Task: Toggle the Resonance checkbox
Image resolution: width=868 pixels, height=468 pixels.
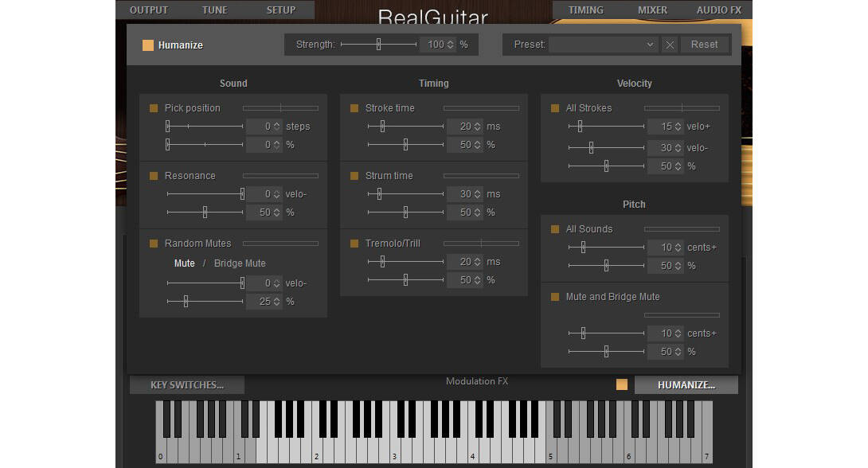Action: [x=154, y=176]
